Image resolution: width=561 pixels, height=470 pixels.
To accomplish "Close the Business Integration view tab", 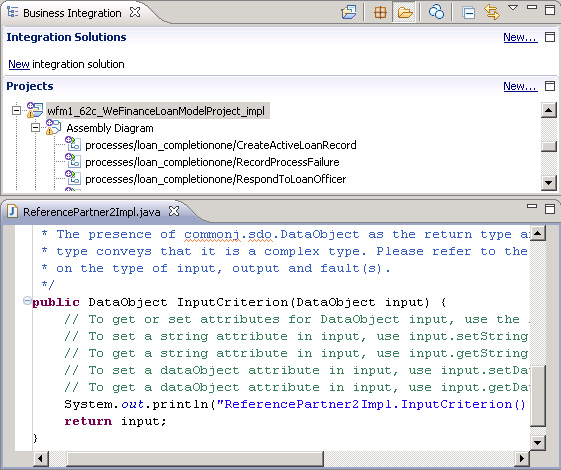I will (135, 12).
